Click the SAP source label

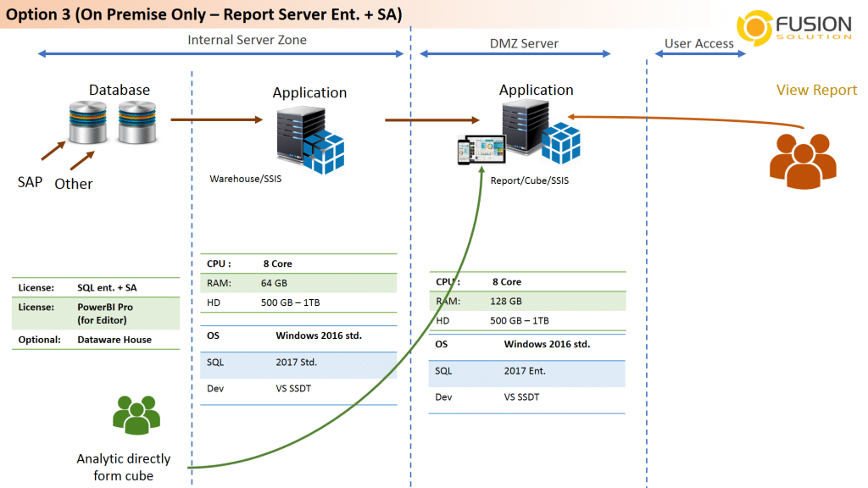30,183
